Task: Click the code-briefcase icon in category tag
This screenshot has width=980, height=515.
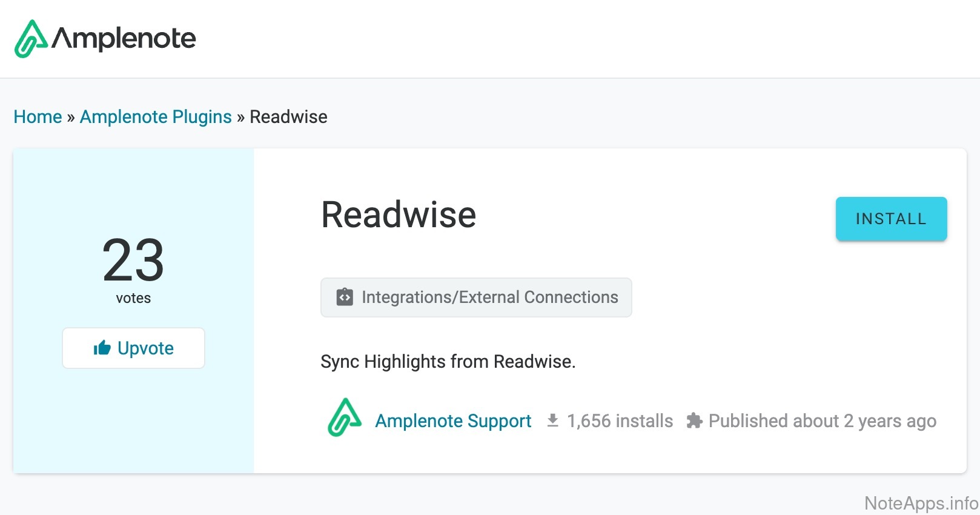Action: click(x=345, y=297)
